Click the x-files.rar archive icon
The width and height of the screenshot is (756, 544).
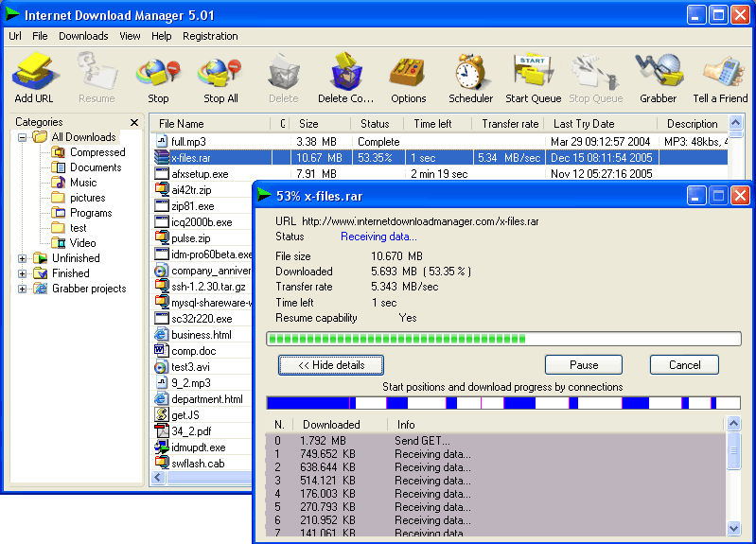(162, 157)
